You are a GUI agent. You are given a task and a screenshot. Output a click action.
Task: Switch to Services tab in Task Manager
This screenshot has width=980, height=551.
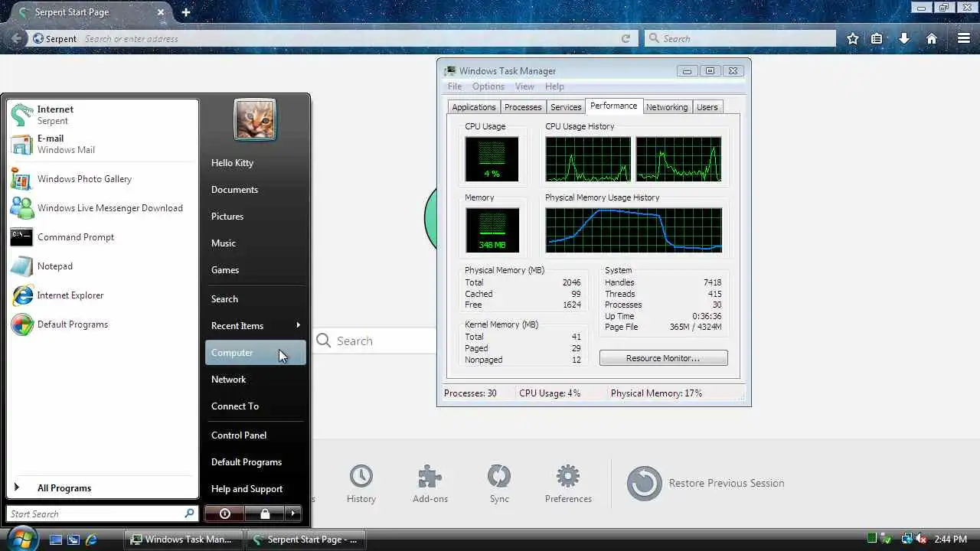566,107
